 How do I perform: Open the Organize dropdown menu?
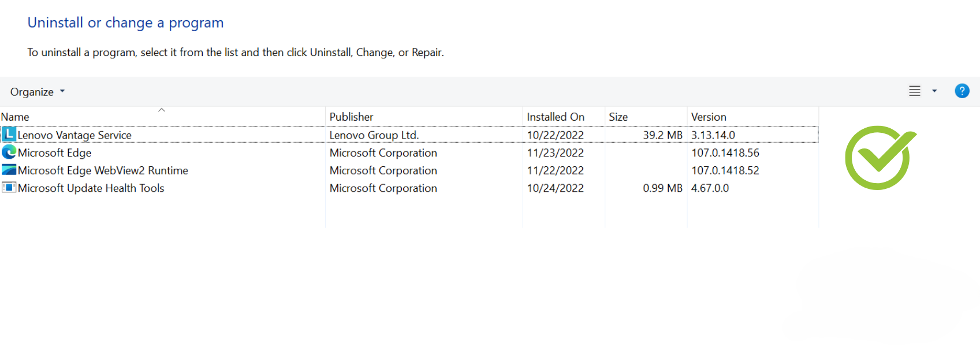pos(38,92)
